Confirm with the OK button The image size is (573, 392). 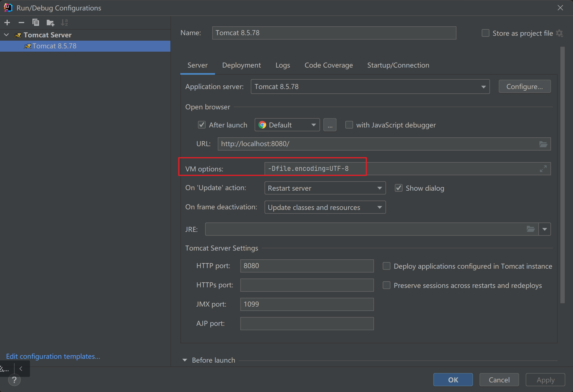(453, 380)
